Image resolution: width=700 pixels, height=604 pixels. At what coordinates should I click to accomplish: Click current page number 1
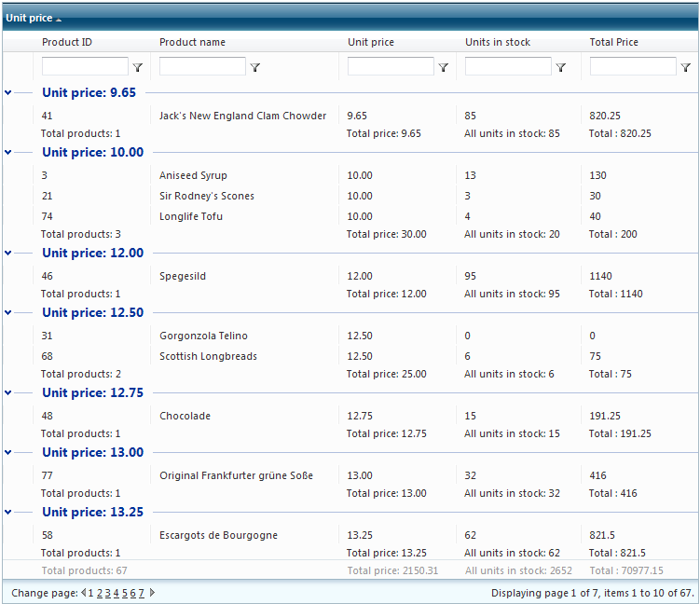point(91,593)
